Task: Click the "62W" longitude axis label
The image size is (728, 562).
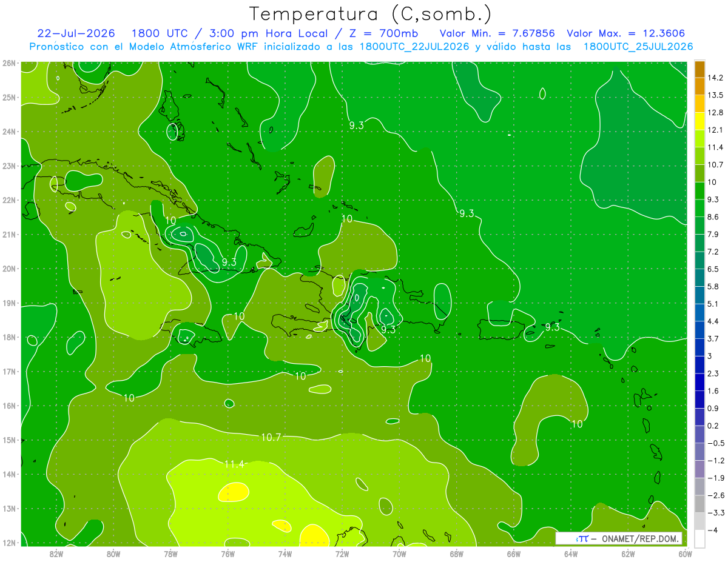Action: pos(629,554)
